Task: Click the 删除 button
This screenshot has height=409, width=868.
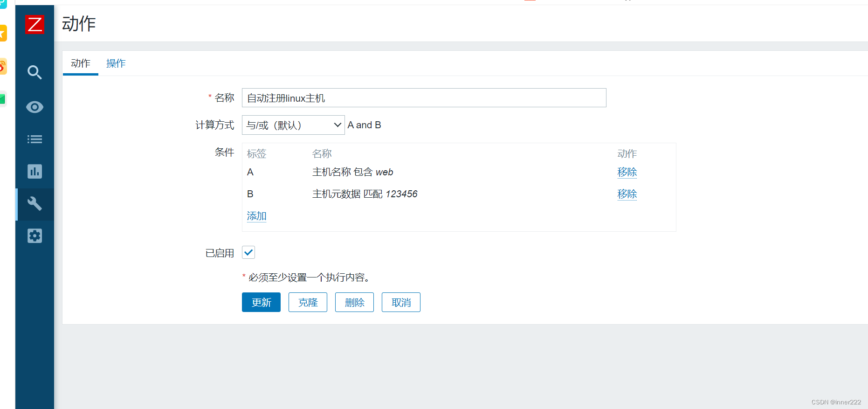Action: (x=354, y=302)
